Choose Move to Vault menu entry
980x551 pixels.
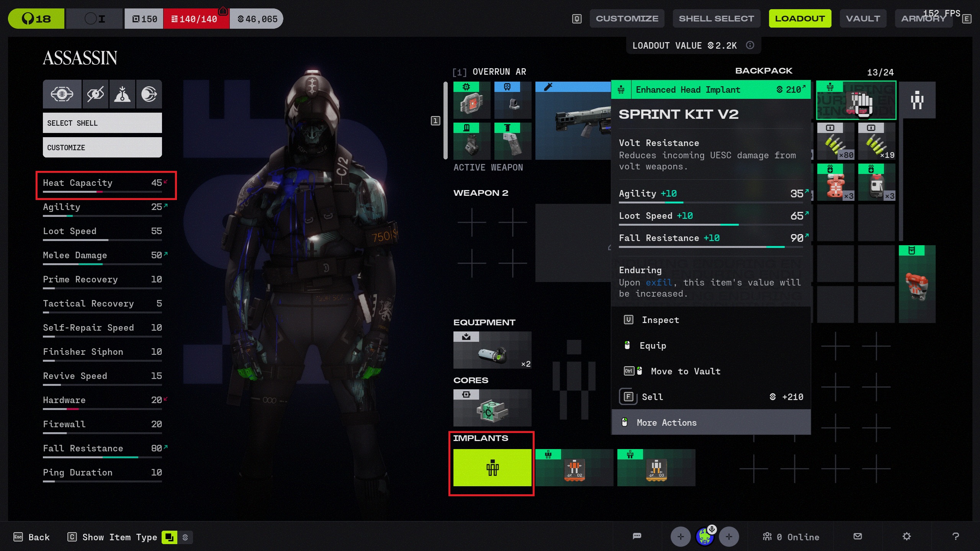pyautogui.click(x=686, y=371)
